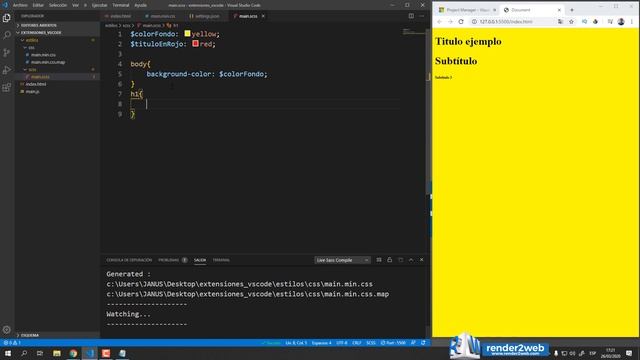Switch to the index.html editor tab
The image size is (640, 360).
121,16
